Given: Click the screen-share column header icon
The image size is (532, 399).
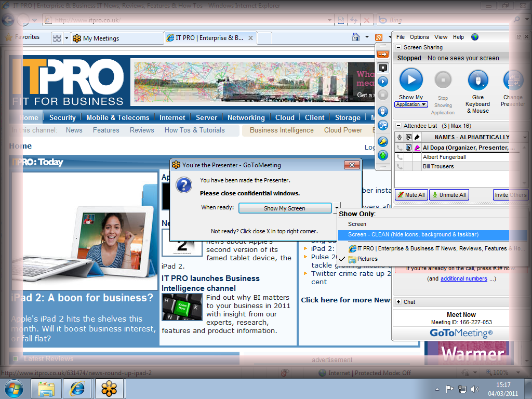Looking at the screenshot, I should (x=408, y=137).
